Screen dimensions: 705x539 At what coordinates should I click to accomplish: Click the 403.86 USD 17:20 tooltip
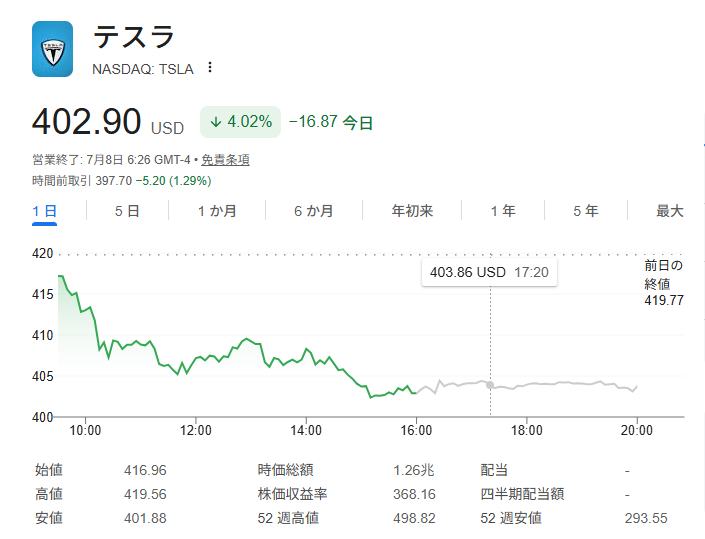(x=489, y=272)
